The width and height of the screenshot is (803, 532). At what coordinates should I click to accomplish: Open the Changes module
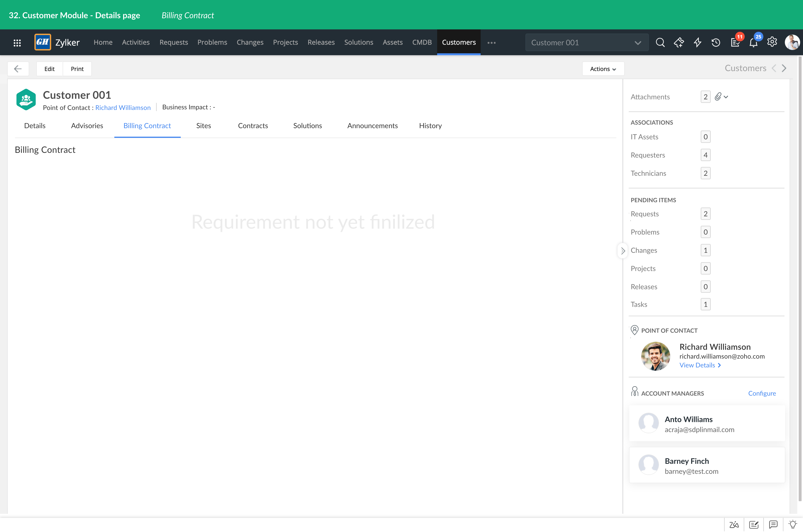[x=250, y=42]
